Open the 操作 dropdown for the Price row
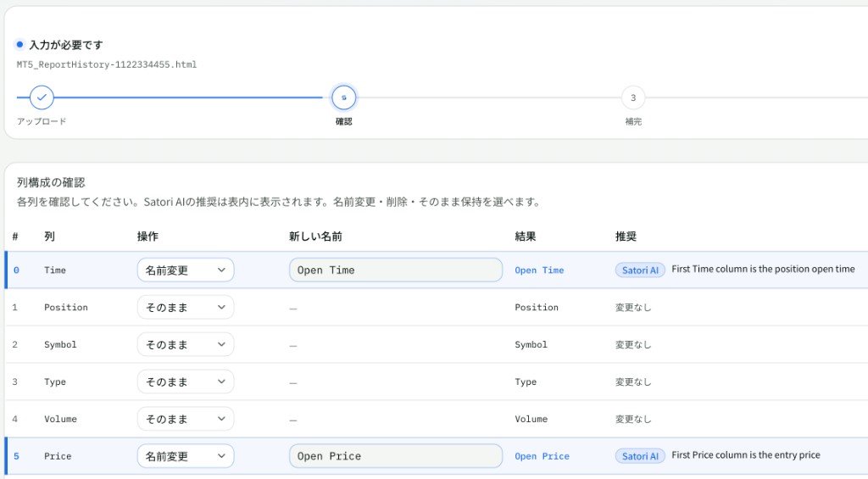Viewport: 868px width, 479px height. (186, 456)
